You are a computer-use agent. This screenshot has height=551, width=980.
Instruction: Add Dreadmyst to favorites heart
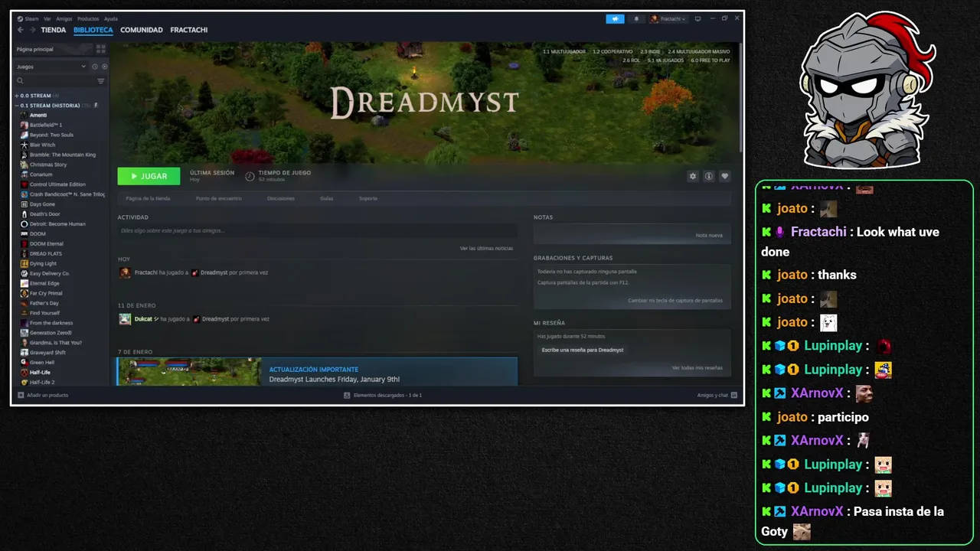pyautogui.click(x=725, y=176)
